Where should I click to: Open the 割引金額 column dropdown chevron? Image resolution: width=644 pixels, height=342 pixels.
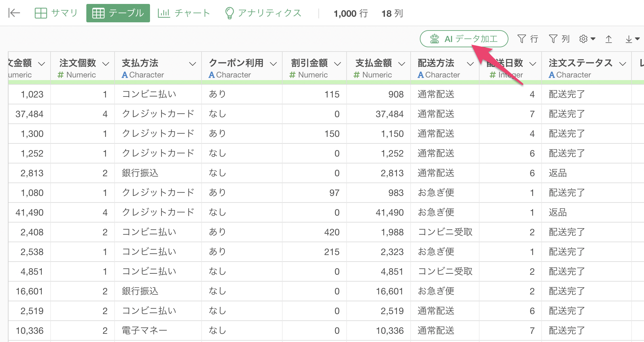point(338,64)
